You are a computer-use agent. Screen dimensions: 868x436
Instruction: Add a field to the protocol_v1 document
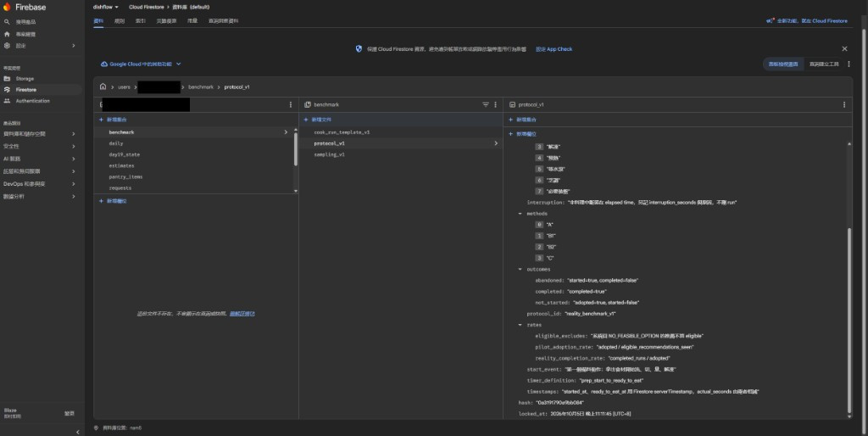coord(523,134)
